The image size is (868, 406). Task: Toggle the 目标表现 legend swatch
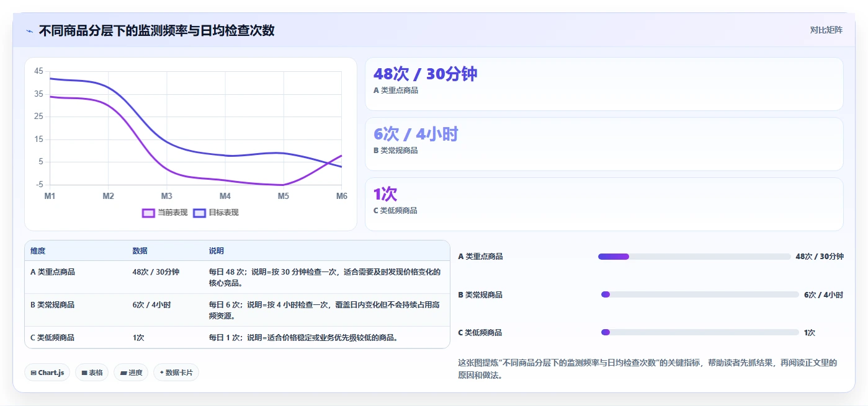click(x=200, y=213)
